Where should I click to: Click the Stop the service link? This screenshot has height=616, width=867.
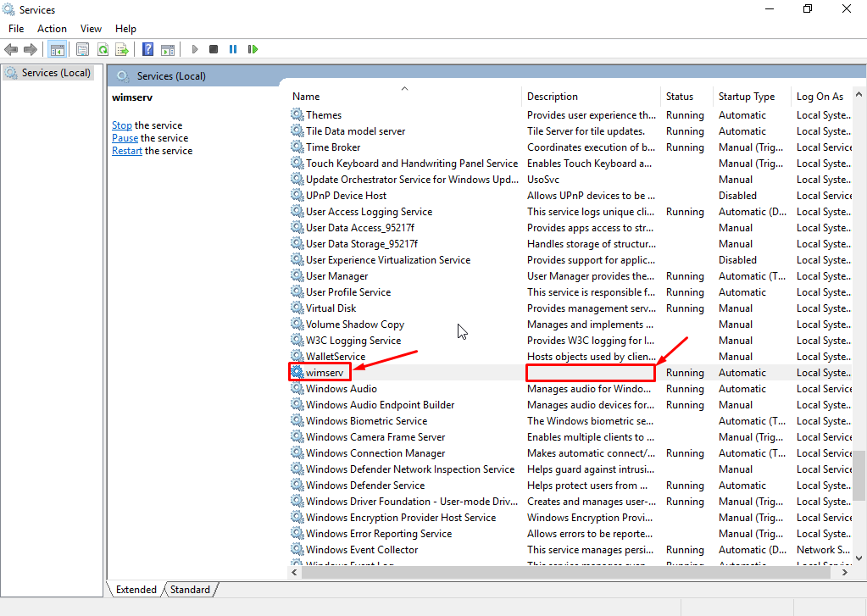(122, 125)
